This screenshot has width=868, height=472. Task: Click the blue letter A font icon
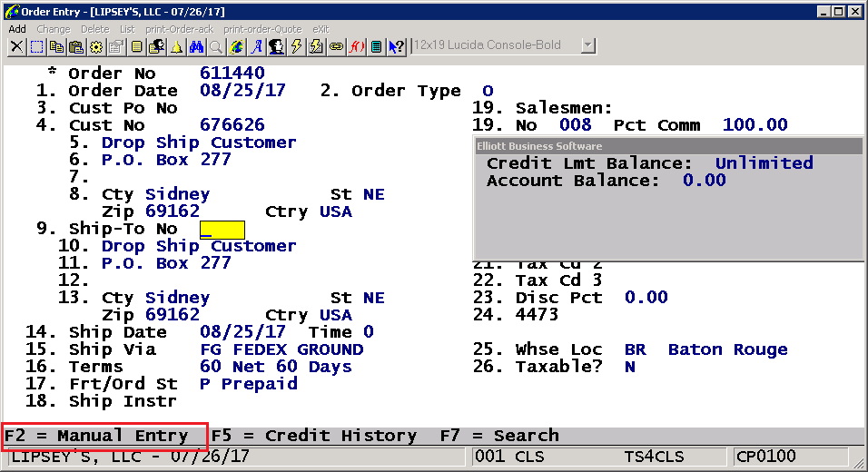[x=256, y=46]
